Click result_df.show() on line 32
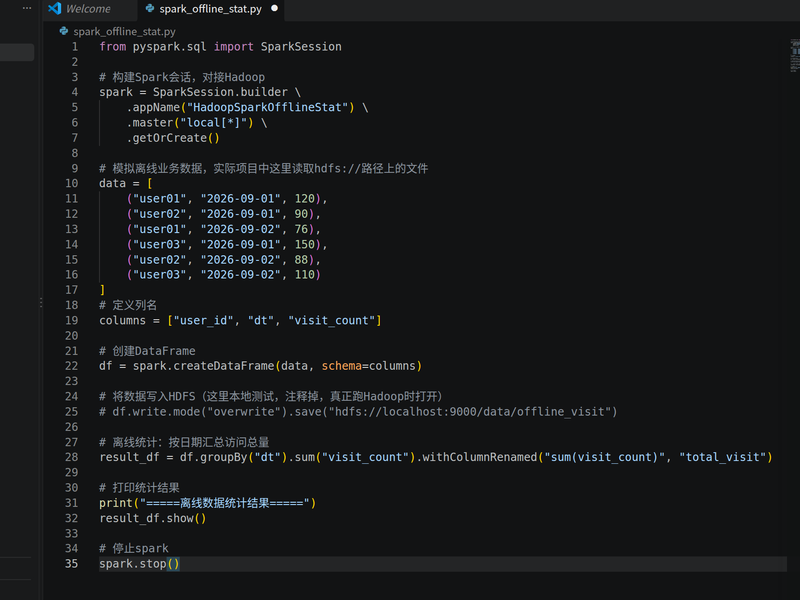800x600 pixels. [153, 518]
